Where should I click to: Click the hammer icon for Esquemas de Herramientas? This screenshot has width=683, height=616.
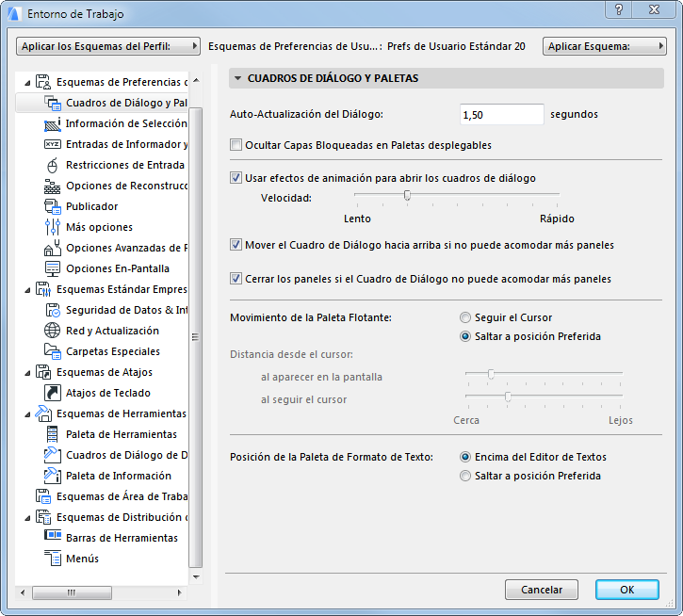43,413
